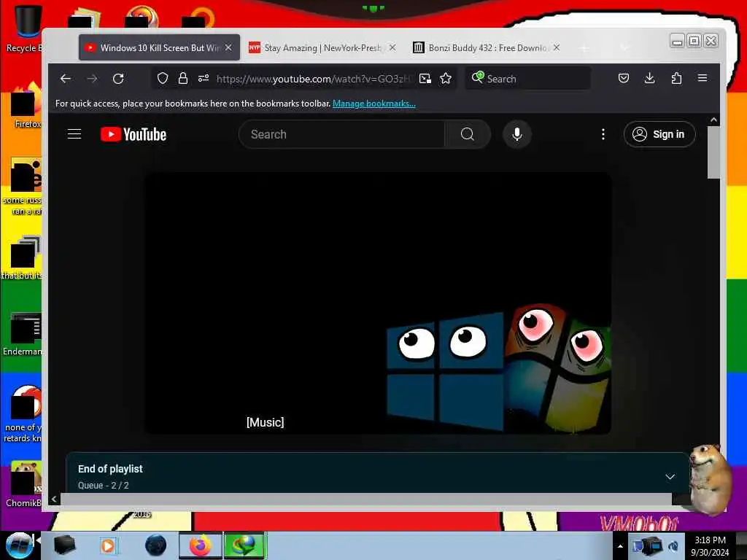The height and width of the screenshot is (560, 747).
Task: Show hidden system tray icons
Action: tap(620, 546)
